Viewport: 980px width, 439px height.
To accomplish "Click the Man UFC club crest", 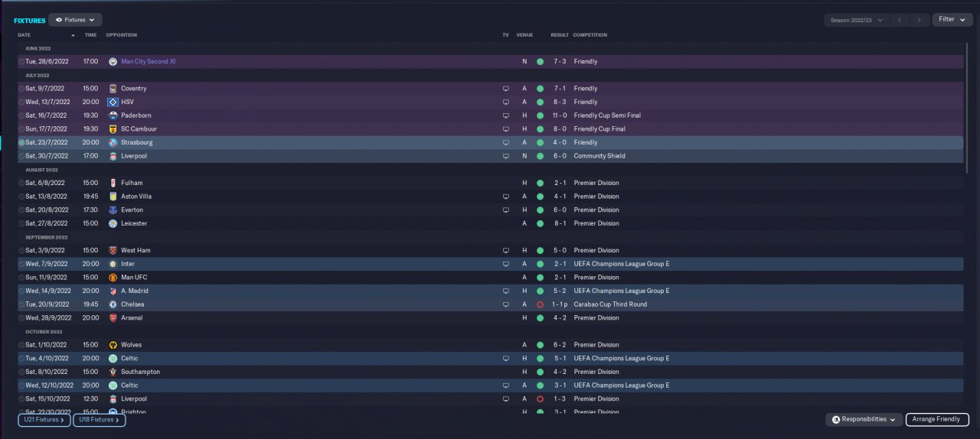I will [113, 278].
